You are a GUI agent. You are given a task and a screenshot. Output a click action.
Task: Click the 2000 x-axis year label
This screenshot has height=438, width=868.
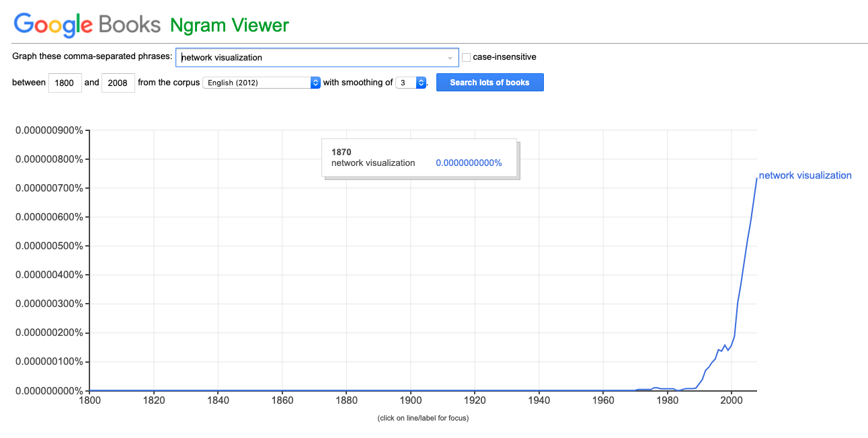[x=731, y=400]
